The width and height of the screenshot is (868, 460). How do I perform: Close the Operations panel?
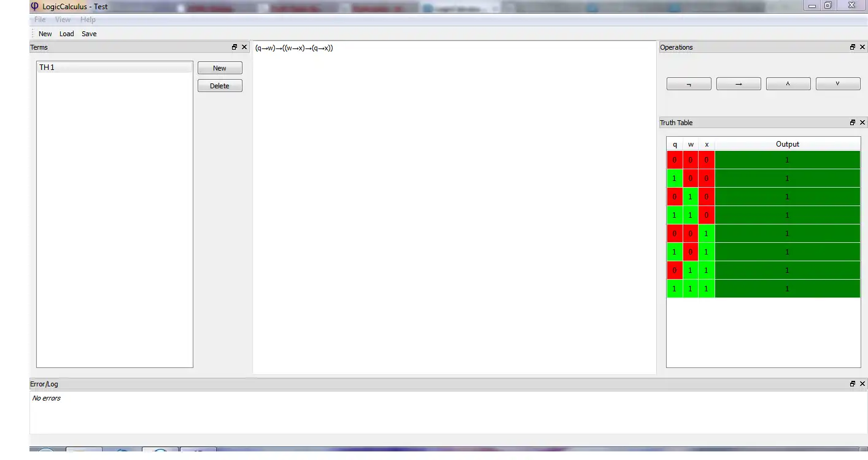(862, 47)
